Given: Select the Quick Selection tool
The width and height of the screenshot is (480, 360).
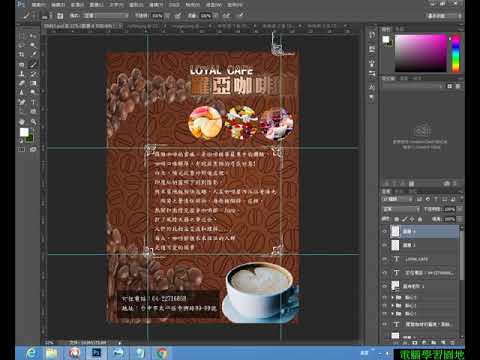Looking at the screenshot, I should 33,45.
